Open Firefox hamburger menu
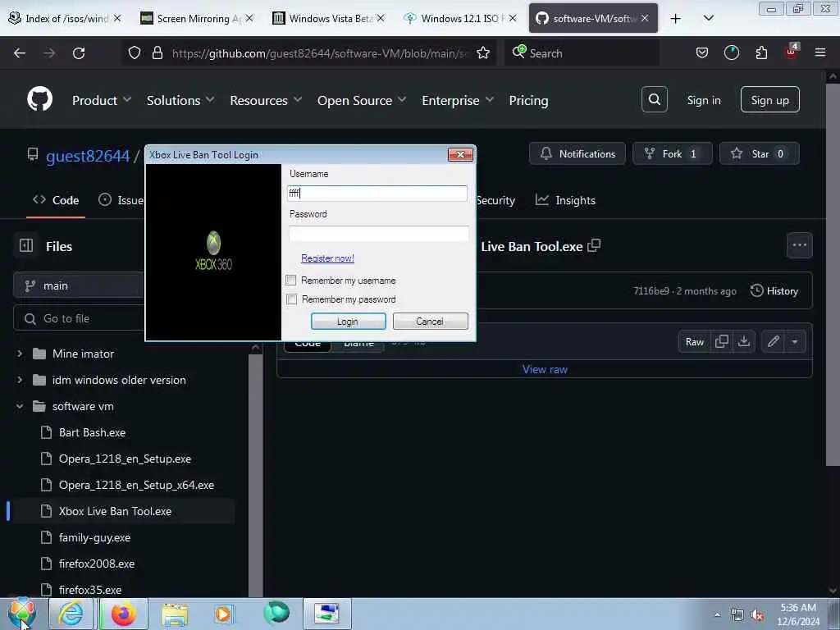This screenshot has height=630, width=840. click(820, 52)
